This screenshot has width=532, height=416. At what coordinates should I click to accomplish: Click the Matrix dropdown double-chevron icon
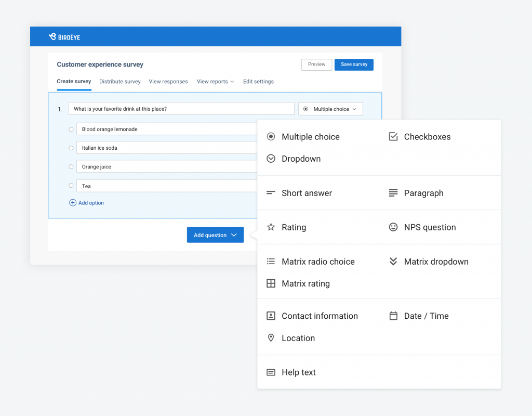393,261
